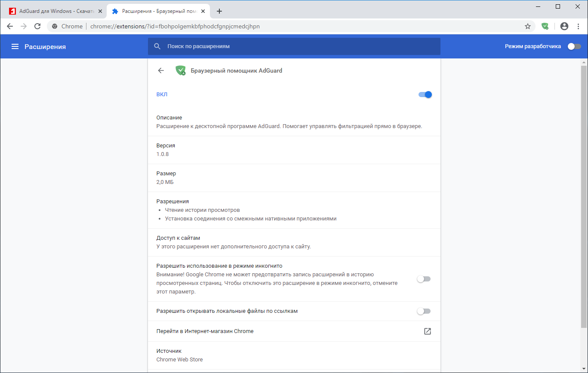Click the Чтение истории просмотров permission
The height and width of the screenshot is (373, 588).
click(x=202, y=210)
